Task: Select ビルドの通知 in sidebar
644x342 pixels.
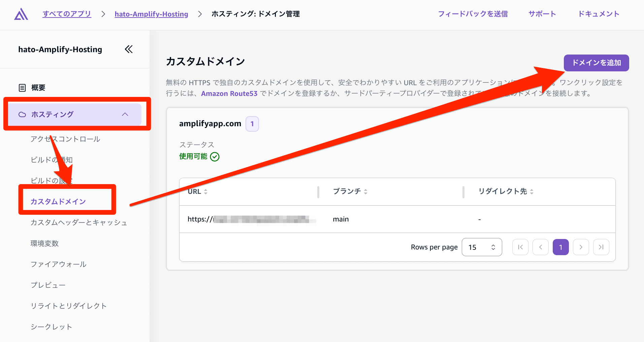Action: coord(52,160)
